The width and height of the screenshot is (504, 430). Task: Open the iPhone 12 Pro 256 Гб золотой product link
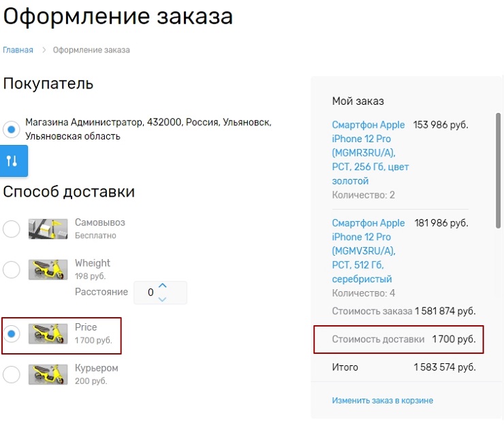(x=370, y=153)
